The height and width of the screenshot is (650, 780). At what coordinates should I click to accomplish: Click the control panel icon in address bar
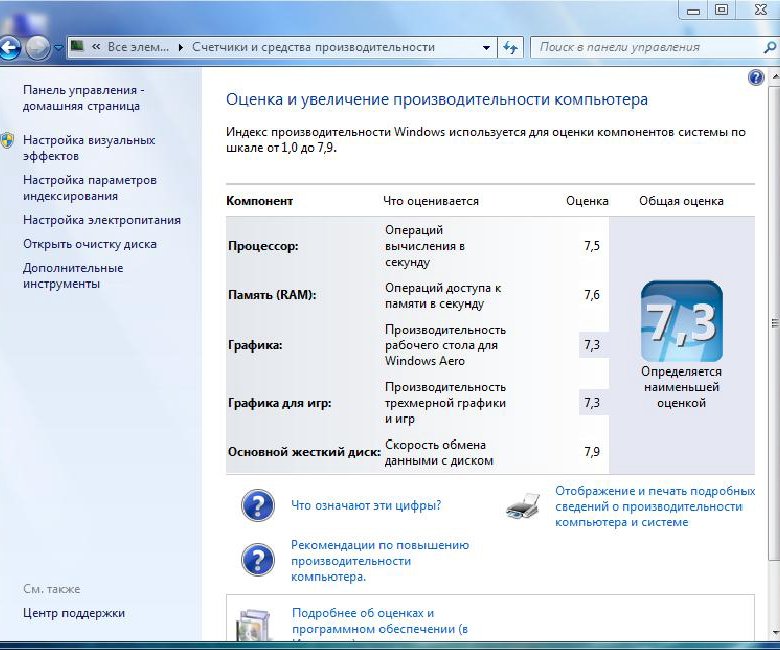pos(76,47)
